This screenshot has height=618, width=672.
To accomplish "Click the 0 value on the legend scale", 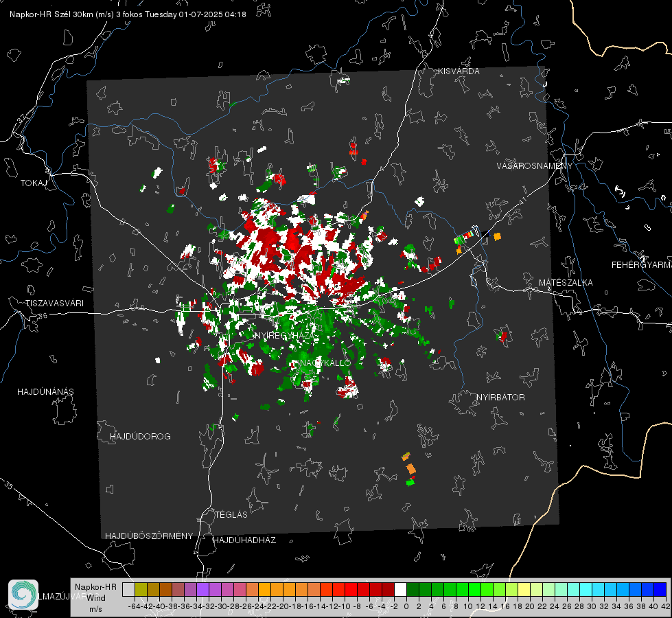I will (406, 606).
